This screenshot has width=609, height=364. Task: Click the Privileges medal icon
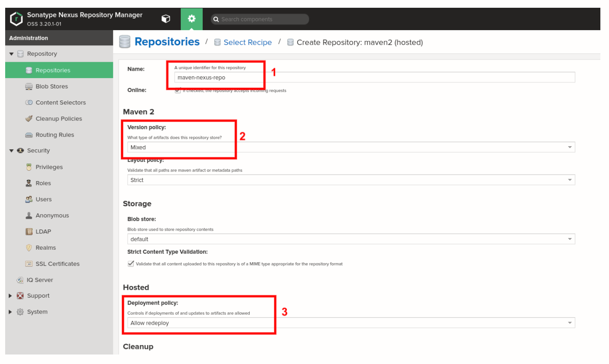[x=29, y=167]
